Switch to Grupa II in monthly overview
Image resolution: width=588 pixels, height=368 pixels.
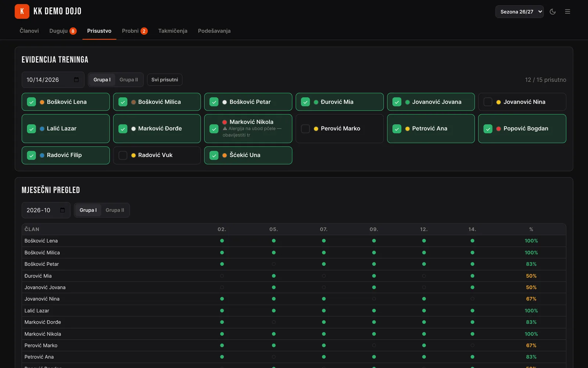pos(115,210)
